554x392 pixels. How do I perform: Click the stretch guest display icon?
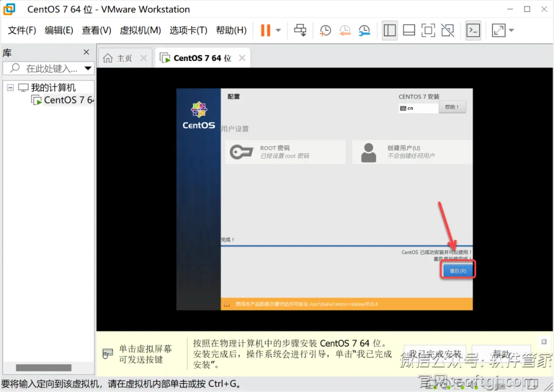[499, 30]
